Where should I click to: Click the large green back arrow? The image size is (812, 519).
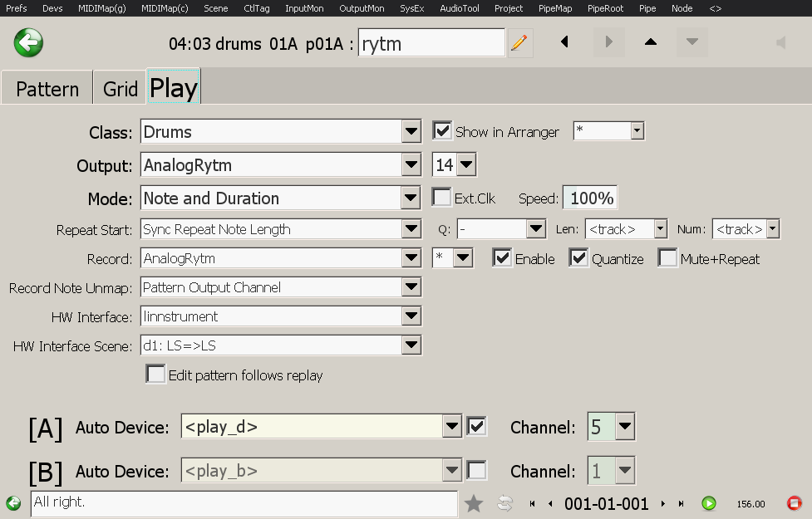click(29, 42)
